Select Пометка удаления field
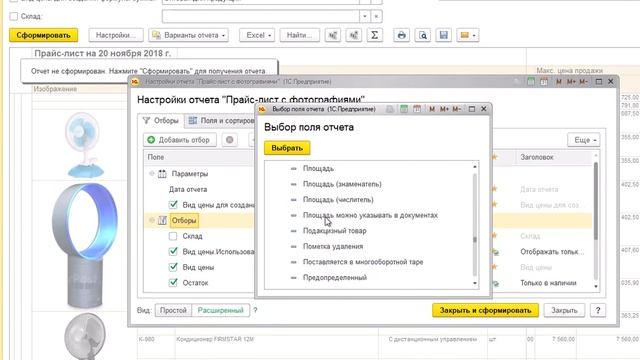The width and height of the screenshot is (640, 360). (x=333, y=246)
